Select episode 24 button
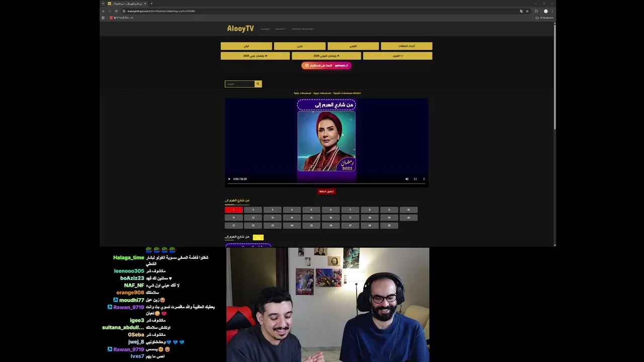644x362 pixels. (x=292, y=225)
